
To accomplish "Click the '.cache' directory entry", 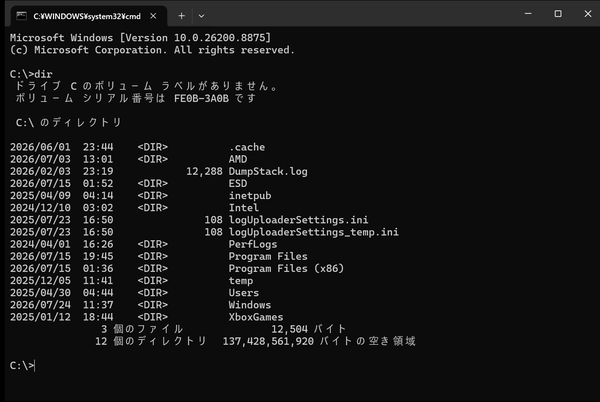I will (x=247, y=147).
